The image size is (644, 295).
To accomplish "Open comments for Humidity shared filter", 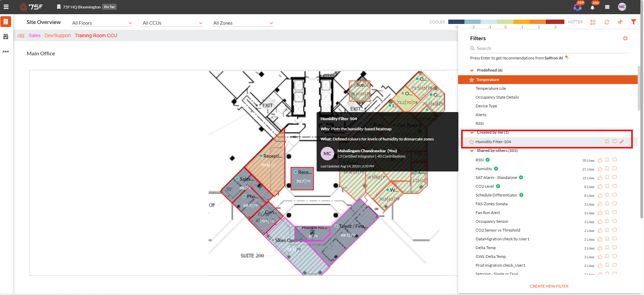I will [615, 169].
